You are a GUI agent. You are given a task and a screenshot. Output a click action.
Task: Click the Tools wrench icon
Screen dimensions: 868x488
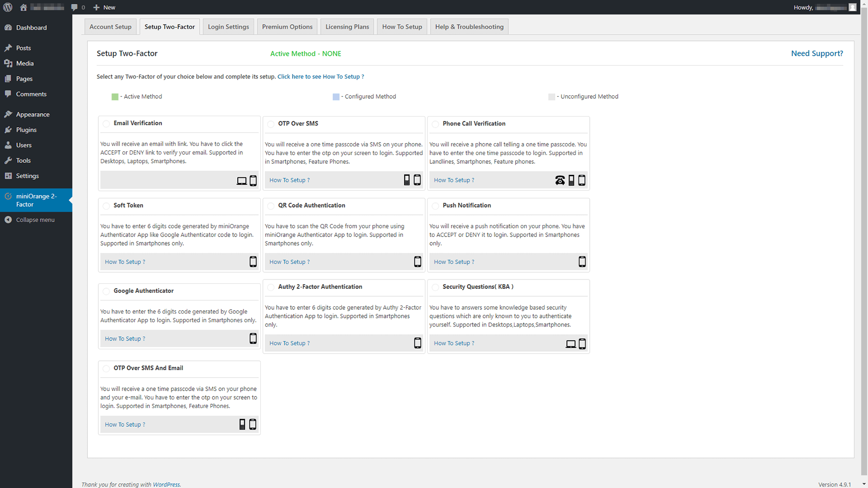pyautogui.click(x=8, y=160)
